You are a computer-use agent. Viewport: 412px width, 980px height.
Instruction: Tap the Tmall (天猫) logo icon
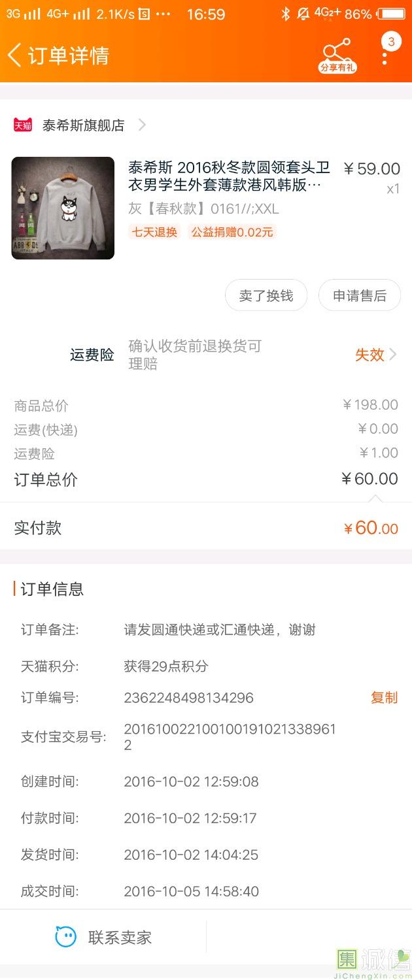pos(23,125)
